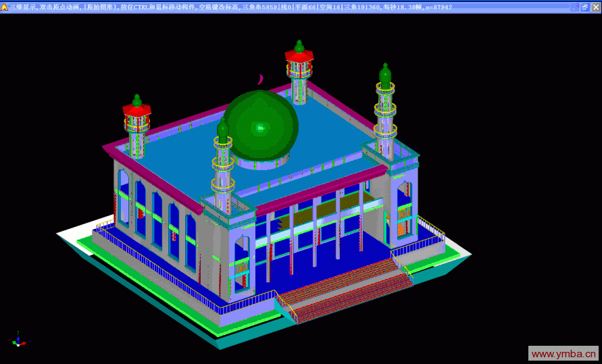This screenshot has height=364, width=602.
Task: Restore down the 3D display window
Action: point(585,7)
